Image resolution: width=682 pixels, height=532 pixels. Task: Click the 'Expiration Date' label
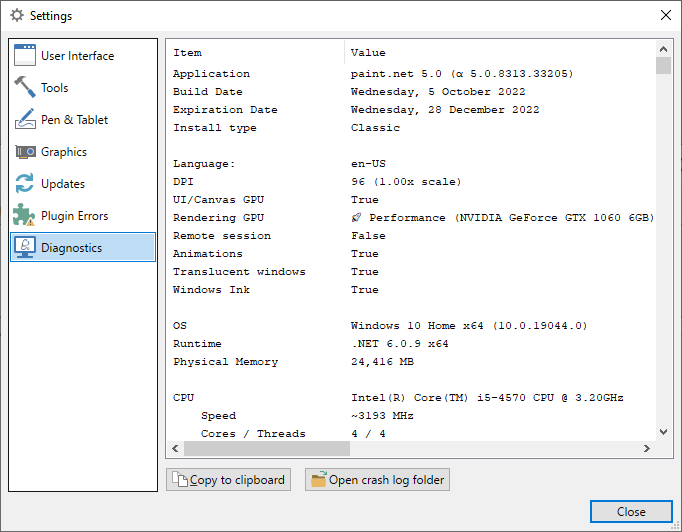[225, 110]
